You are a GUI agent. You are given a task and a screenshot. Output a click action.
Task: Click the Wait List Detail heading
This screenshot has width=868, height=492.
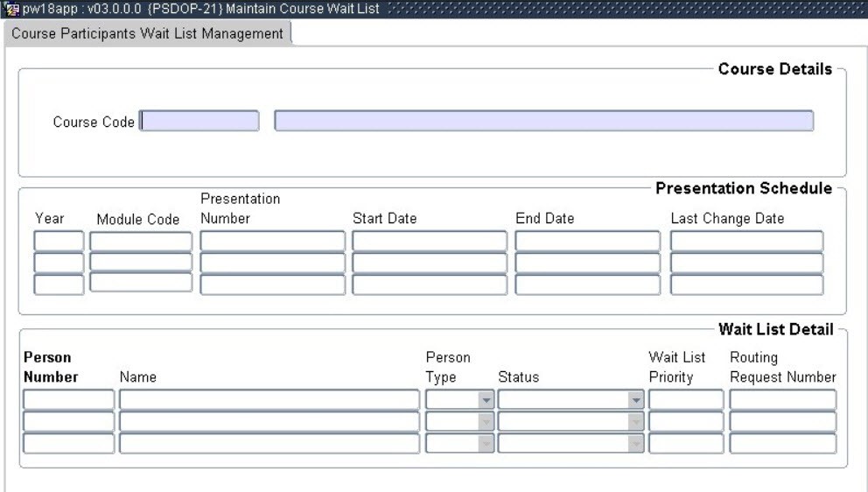click(775, 330)
